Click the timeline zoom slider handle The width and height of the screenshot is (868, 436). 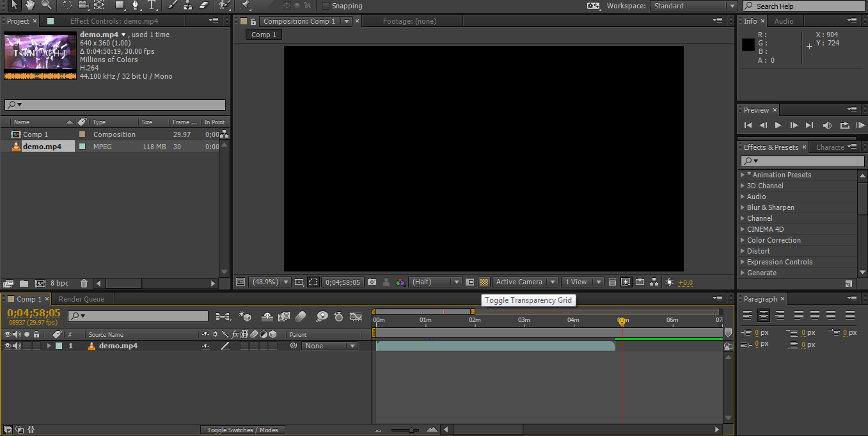[413, 430]
